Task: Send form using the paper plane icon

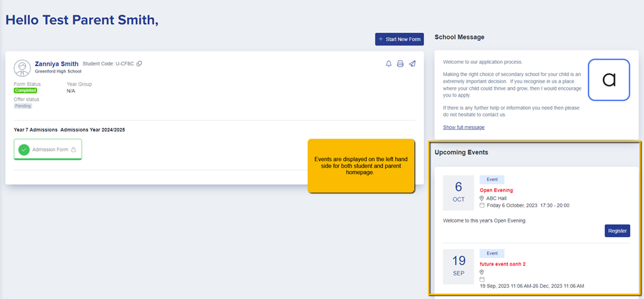Action: pyautogui.click(x=412, y=63)
